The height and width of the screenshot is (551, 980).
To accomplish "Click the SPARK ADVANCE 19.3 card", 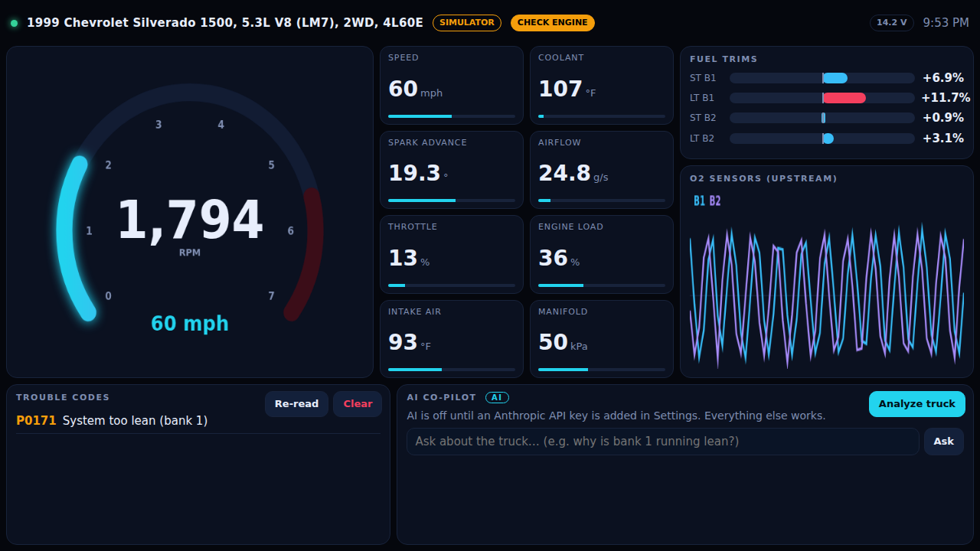I will click(452, 170).
